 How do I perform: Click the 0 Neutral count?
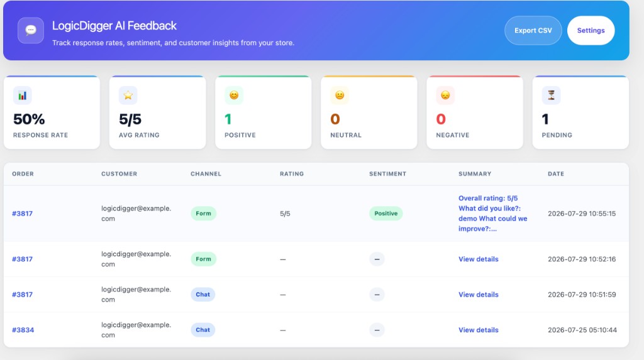pyautogui.click(x=335, y=119)
